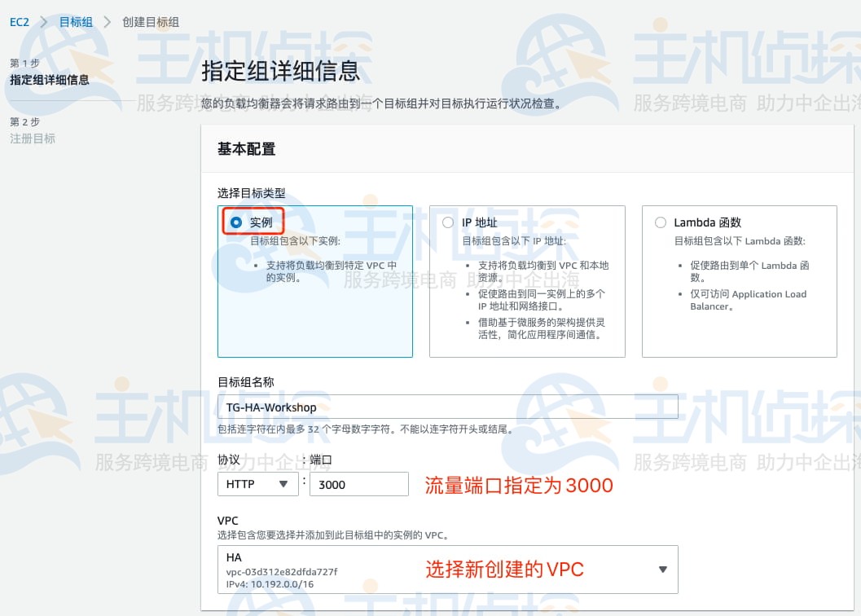Screen dimensions: 861x616
Task: Go to step 1 指定组详细信息
Action: [x=50, y=80]
